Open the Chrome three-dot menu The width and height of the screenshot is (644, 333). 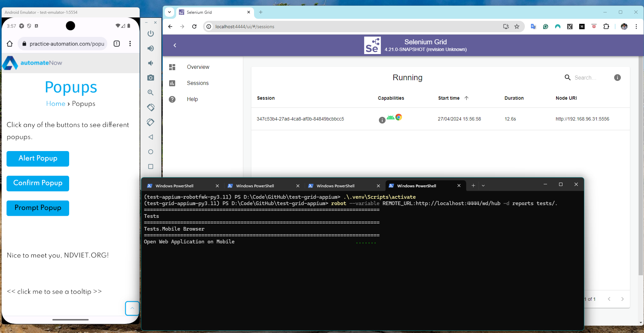(x=636, y=27)
